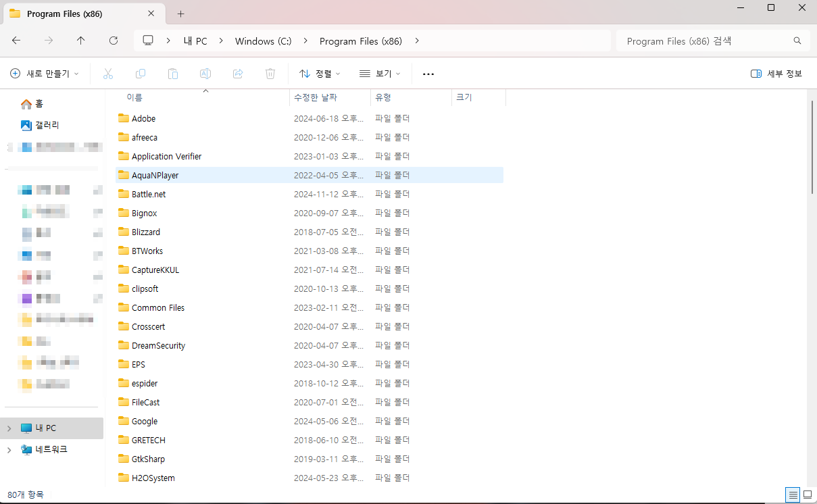Viewport: 817px width, 504px height.
Task: Click chevron after Windows (C:) in path
Action: (x=305, y=41)
